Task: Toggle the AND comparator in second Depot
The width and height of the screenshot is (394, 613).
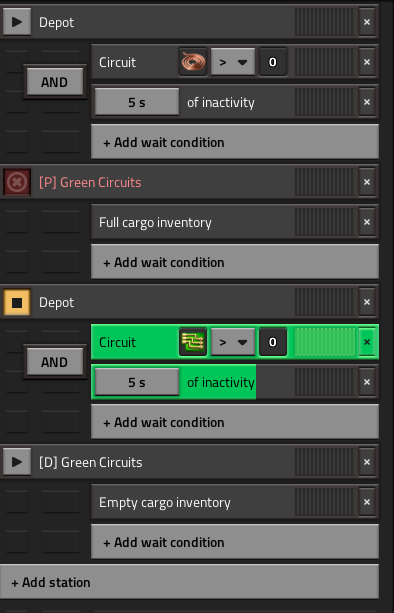Action: tap(54, 362)
